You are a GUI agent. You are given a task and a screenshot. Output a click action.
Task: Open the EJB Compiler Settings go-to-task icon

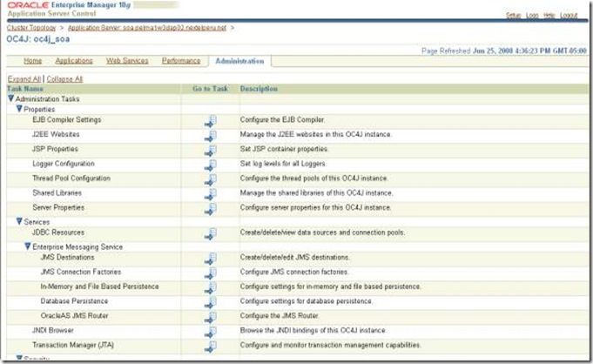210,121
